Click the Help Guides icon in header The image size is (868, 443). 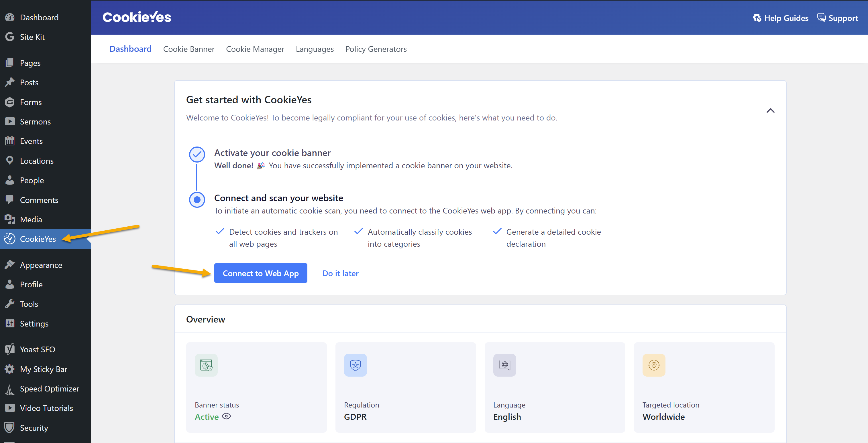coord(757,18)
